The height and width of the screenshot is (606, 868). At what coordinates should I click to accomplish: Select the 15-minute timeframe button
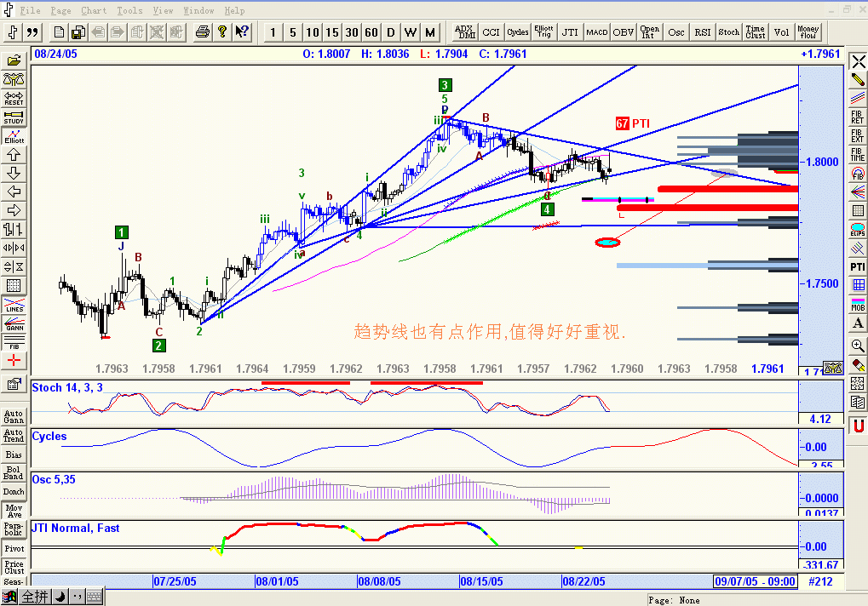click(x=332, y=32)
